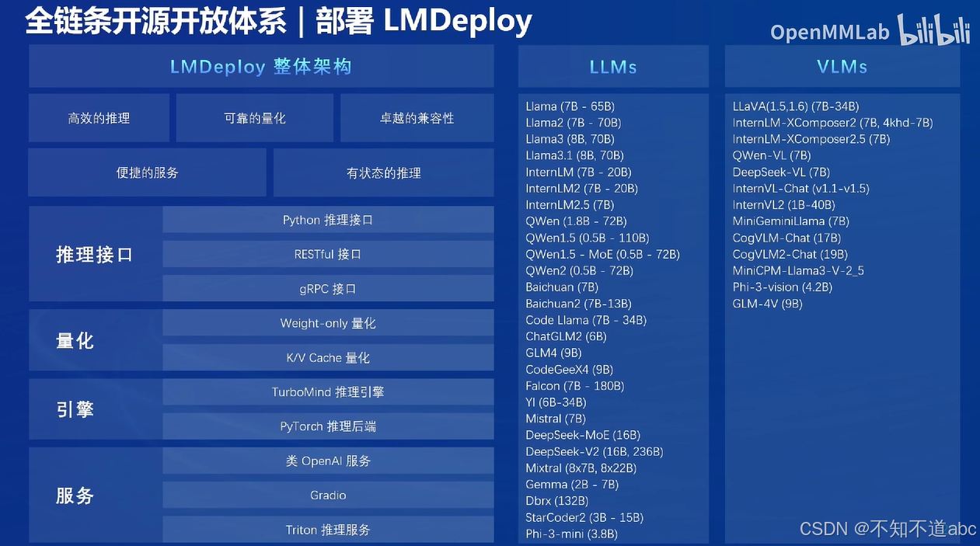Click InternLM2.5 (7B) entry
Image resolution: width=980 pixels, height=546 pixels.
(x=570, y=205)
